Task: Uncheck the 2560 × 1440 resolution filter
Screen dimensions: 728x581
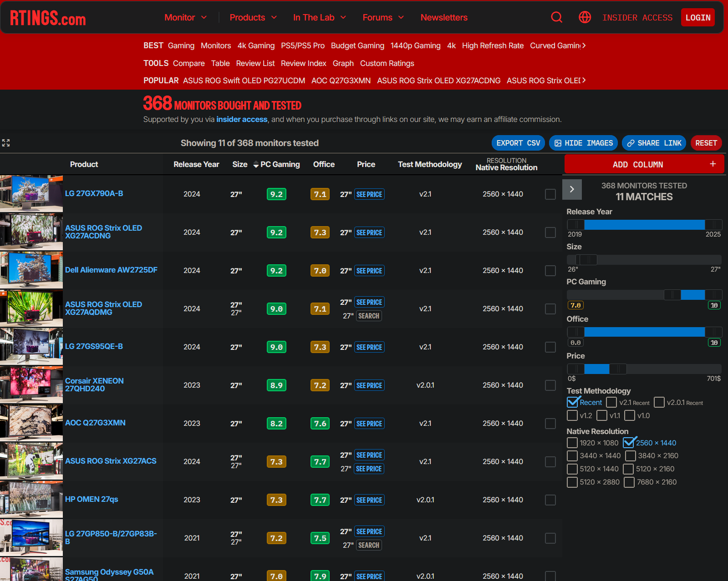Action: (x=628, y=443)
